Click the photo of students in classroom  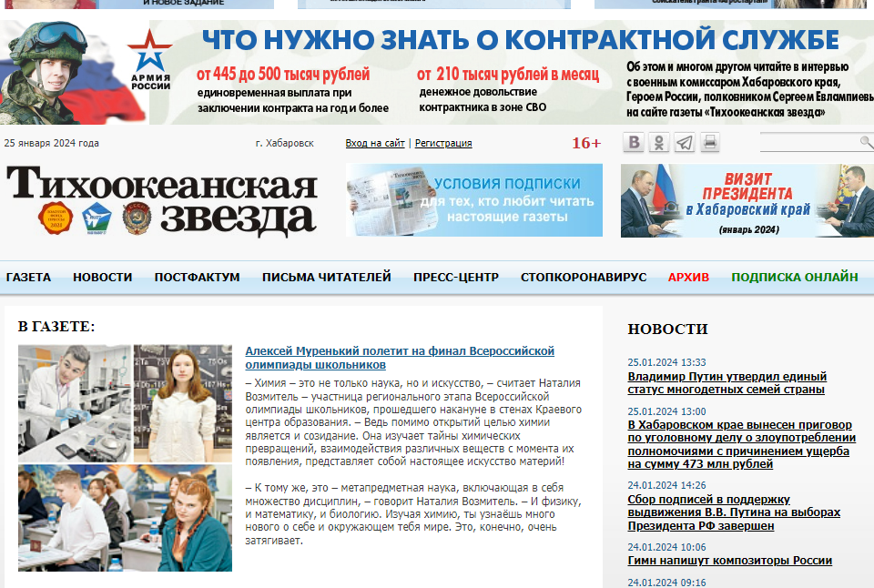coord(125,518)
